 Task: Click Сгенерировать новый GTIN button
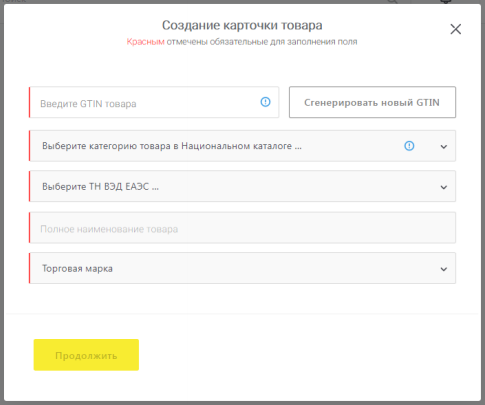click(x=372, y=102)
